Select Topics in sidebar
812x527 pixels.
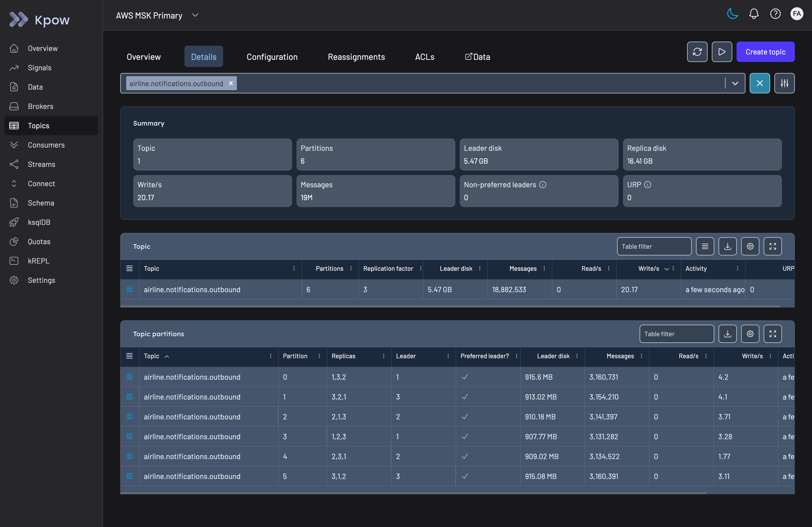51,125
